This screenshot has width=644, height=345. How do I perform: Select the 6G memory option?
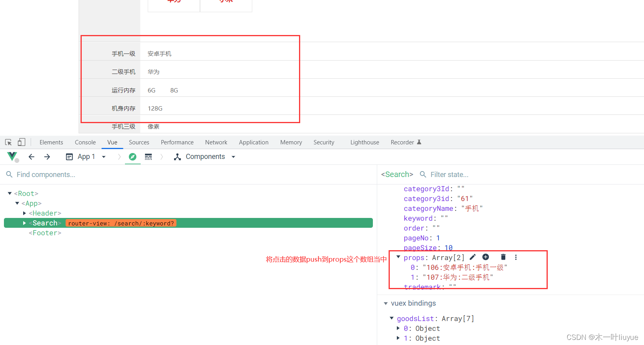(x=152, y=90)
